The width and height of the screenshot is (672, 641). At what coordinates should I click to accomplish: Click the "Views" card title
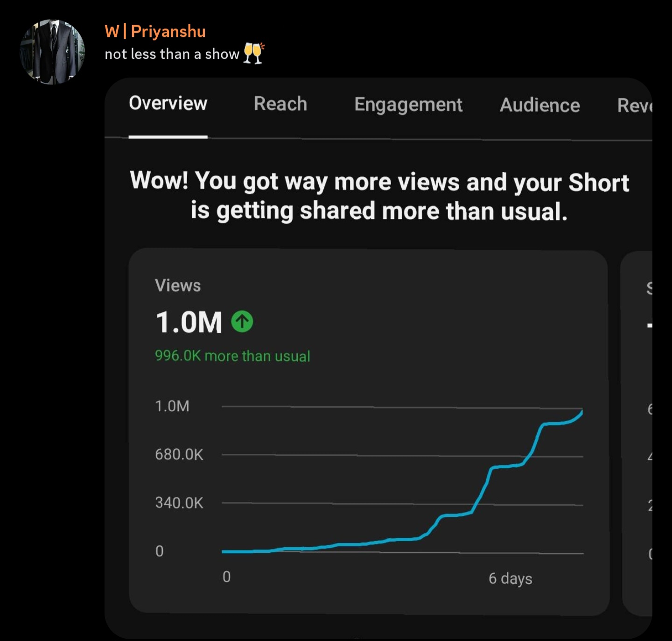coord(178,286)
